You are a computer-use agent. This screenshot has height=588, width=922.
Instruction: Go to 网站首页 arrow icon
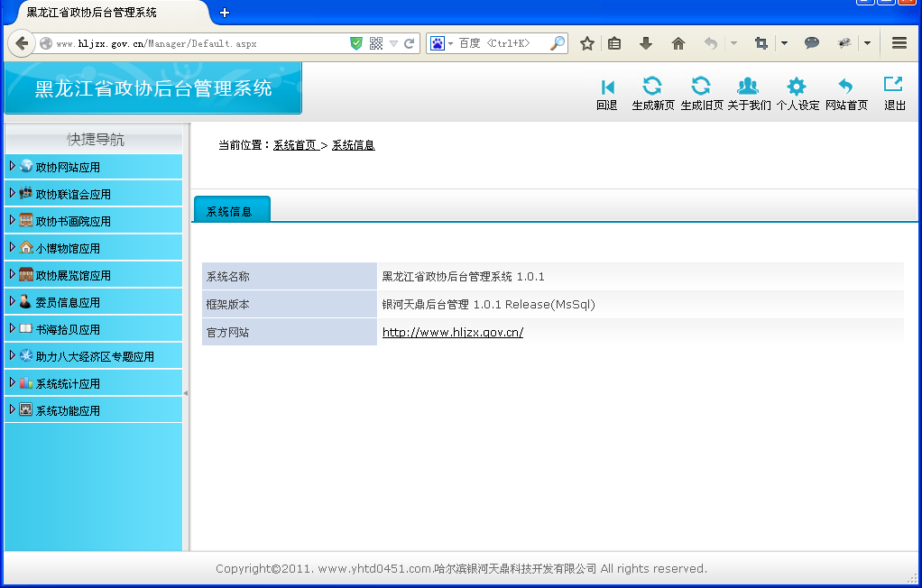pos(845,87)
